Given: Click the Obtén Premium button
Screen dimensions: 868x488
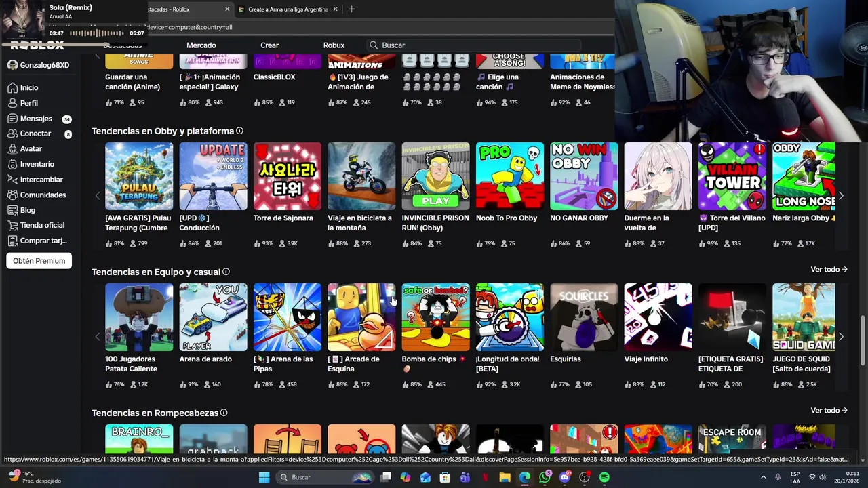Looking at the screenshot, I should [x=39, y=261].
